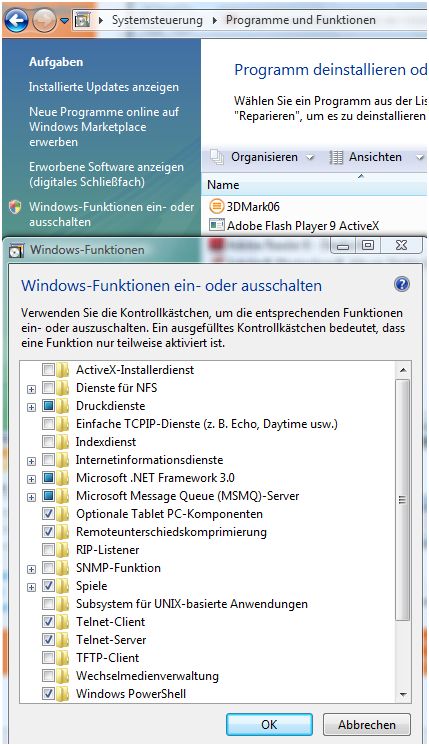Select Adobe Flash Player 9 ActiveX entry
Image resolution: width=429 pixels, height=746 pixels.
click(303, 226)
